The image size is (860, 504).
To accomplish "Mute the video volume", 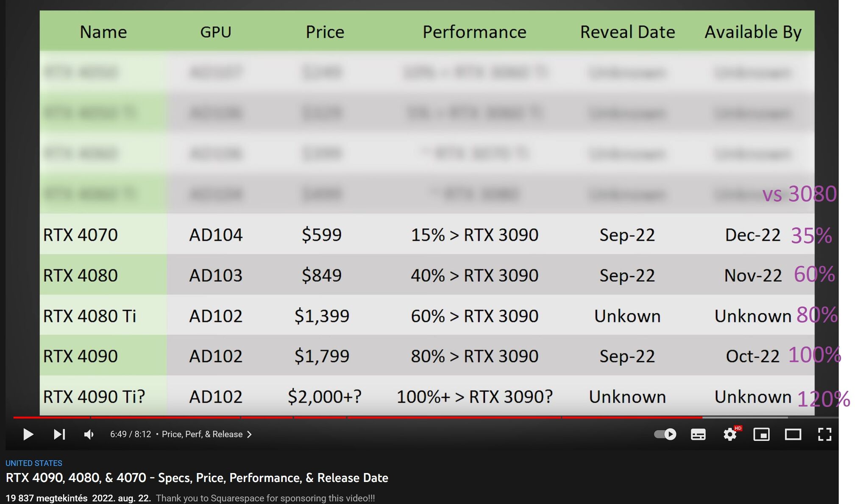I will [x=89, y=434].
